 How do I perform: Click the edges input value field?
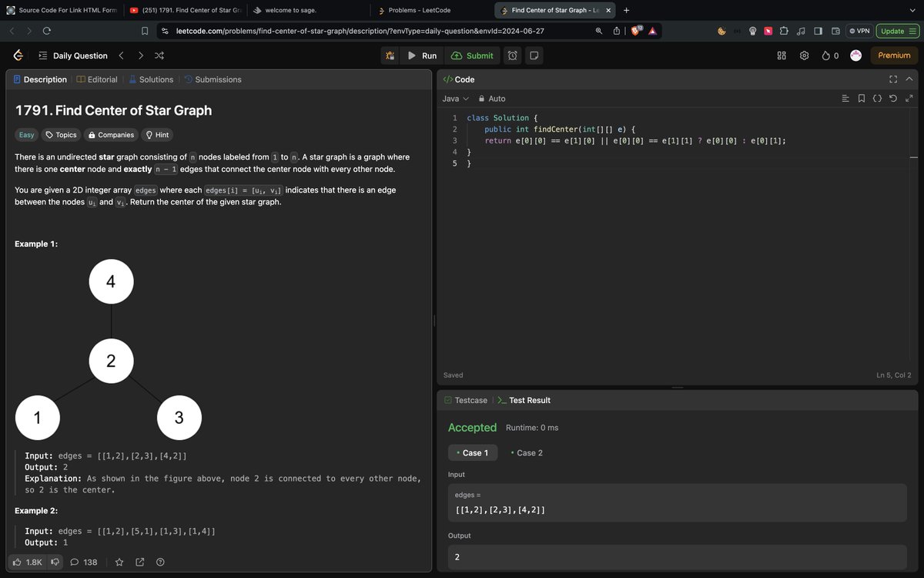pyautogui.click(x=677, y=503)
